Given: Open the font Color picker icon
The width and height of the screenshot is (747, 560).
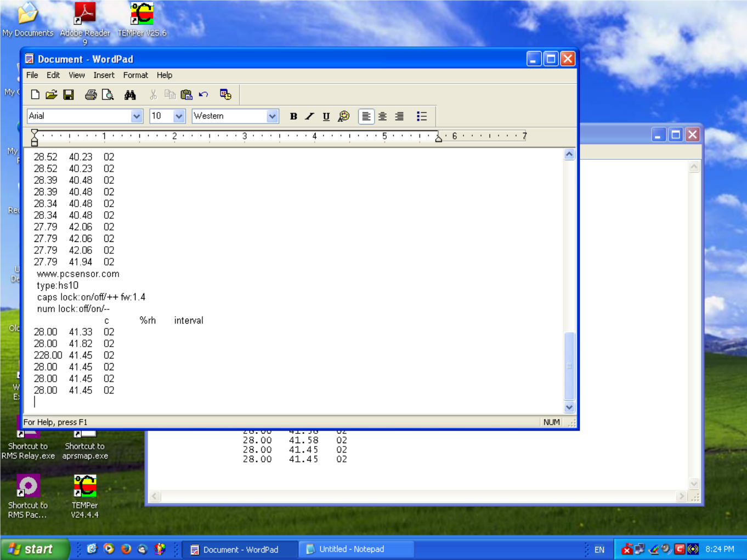Looking at the screenshot, I should coord(343,116).
